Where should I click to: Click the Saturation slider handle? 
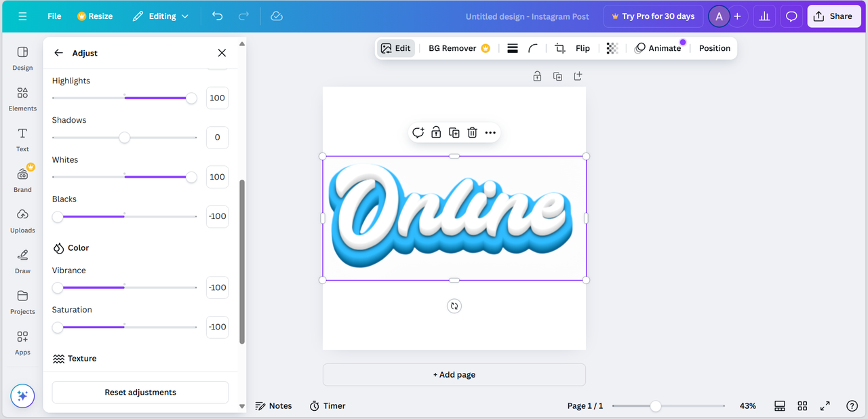pyautogui.click(x=58, y=327)
